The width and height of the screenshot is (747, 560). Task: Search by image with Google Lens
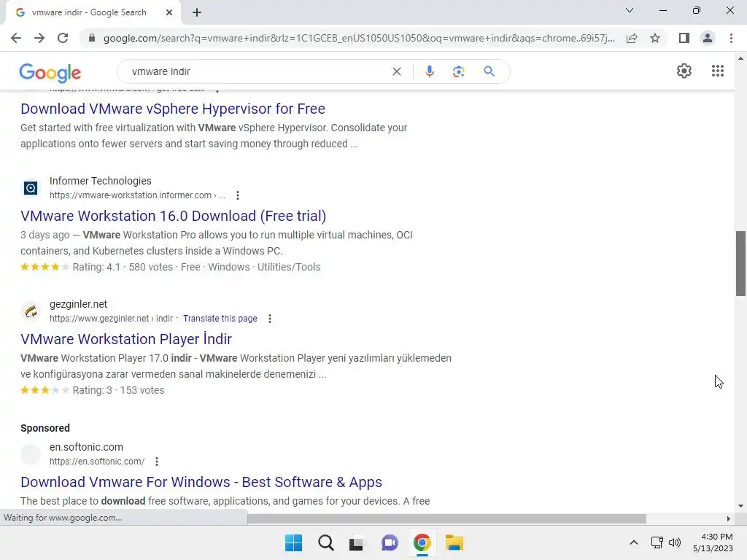[458, 71]
